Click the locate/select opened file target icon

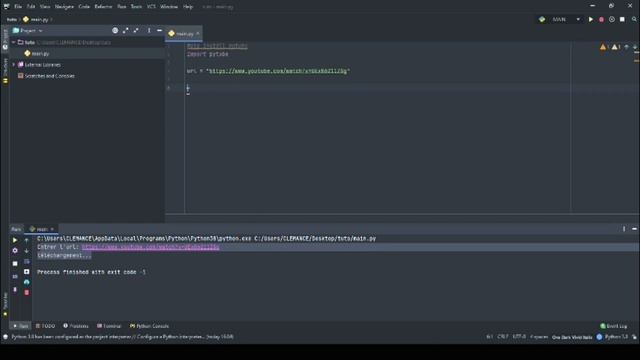coord(115,31)
